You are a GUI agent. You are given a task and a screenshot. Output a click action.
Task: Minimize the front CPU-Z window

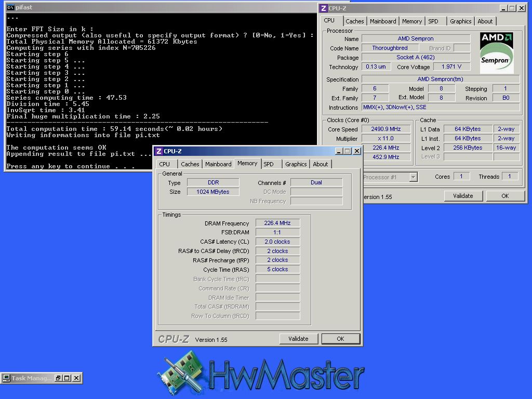[339, 151]
